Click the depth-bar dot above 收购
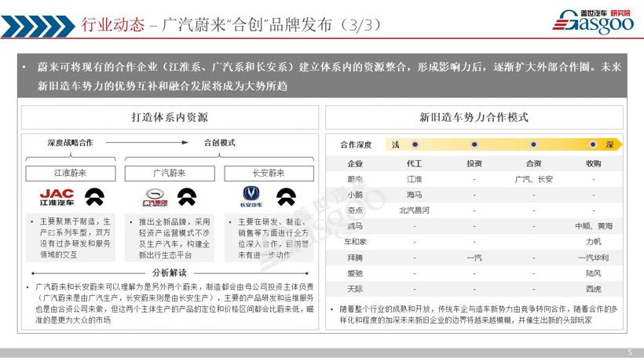The image size is (644, 362). 593,144
